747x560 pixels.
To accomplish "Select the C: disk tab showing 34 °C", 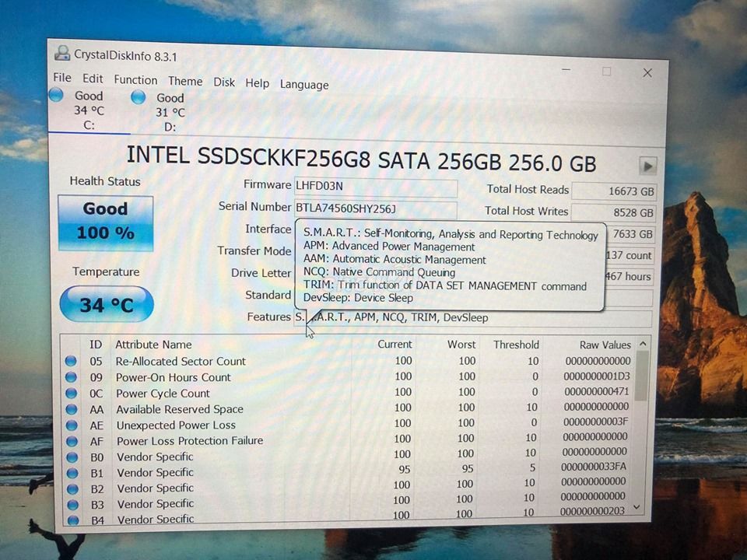I will point(89,110).
